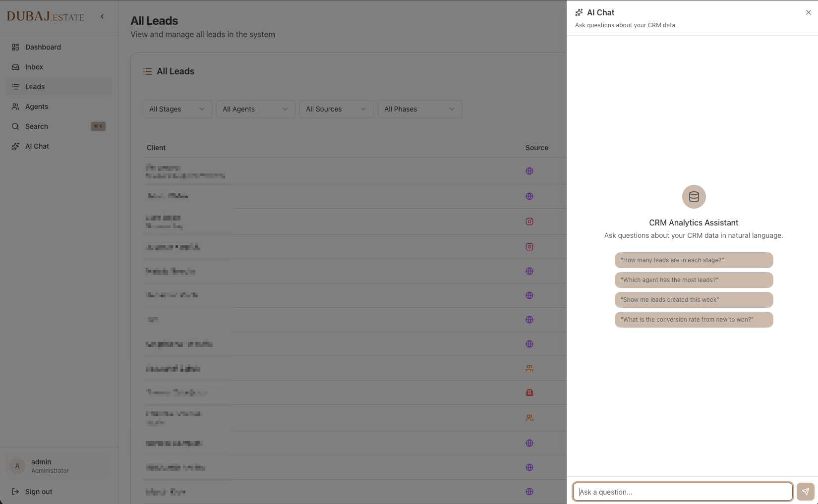This screenshot has height=504, width=818.
Task: Click the ⌘K shortcut badge
Action: (x=98, y=126)
